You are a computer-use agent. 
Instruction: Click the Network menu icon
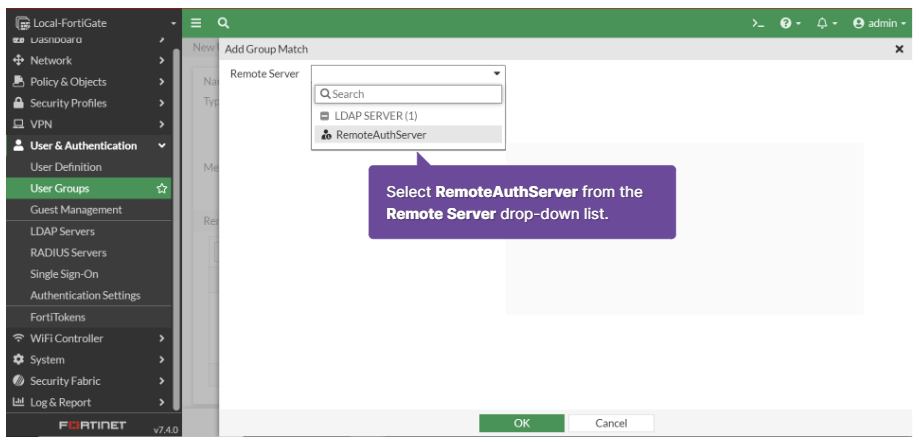click(x=18, y=60)
